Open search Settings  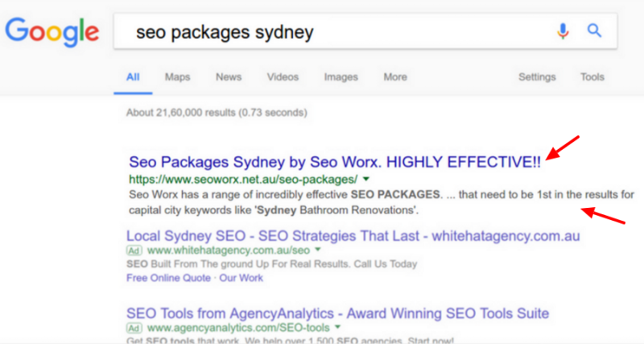click(537, 77)
